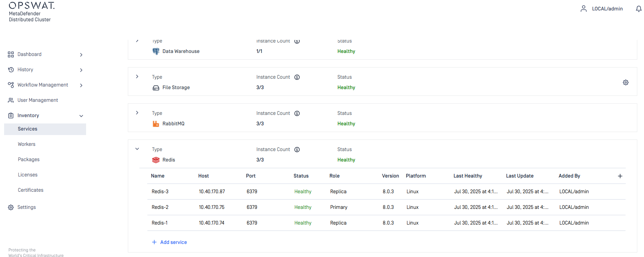
Task: Click the User Management people icon
Action: (x=11, y=100)
